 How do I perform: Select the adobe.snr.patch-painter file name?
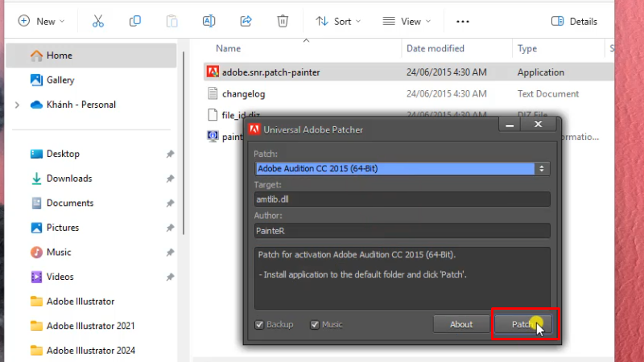(271, 72)
